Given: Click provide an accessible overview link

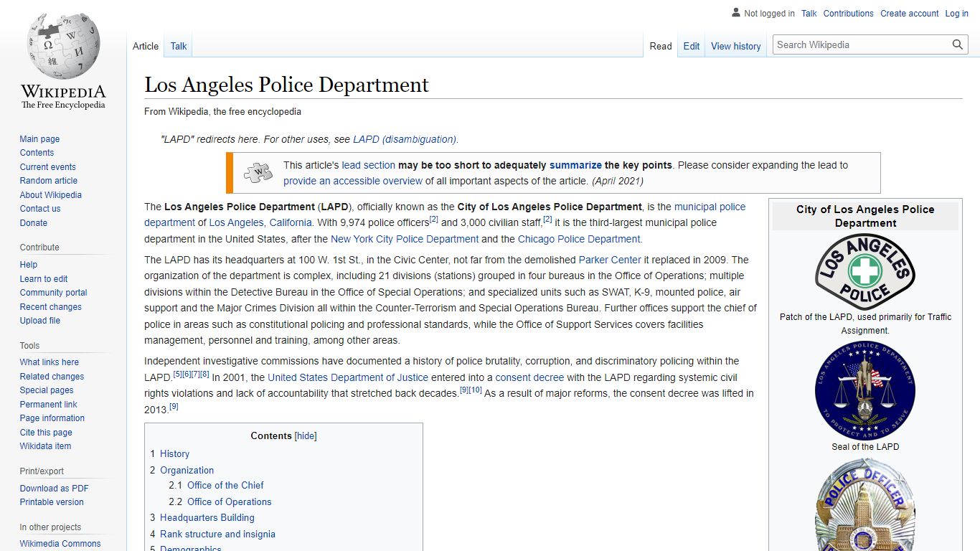Looking at the screenshot, I should click(x=353, y=181).
